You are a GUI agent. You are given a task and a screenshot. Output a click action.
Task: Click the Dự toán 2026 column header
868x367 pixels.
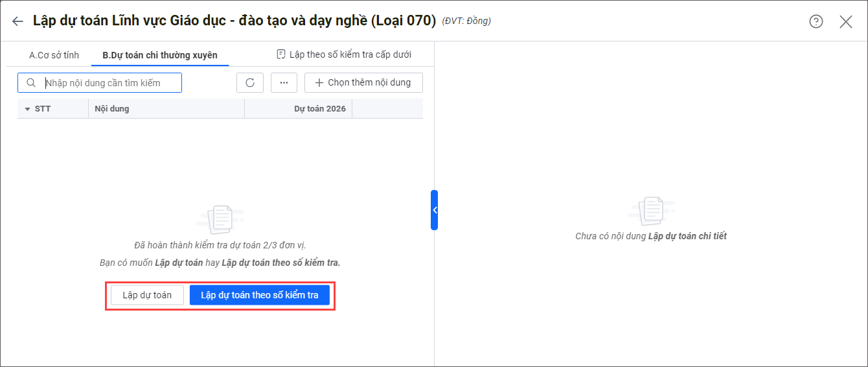[320, 109]
